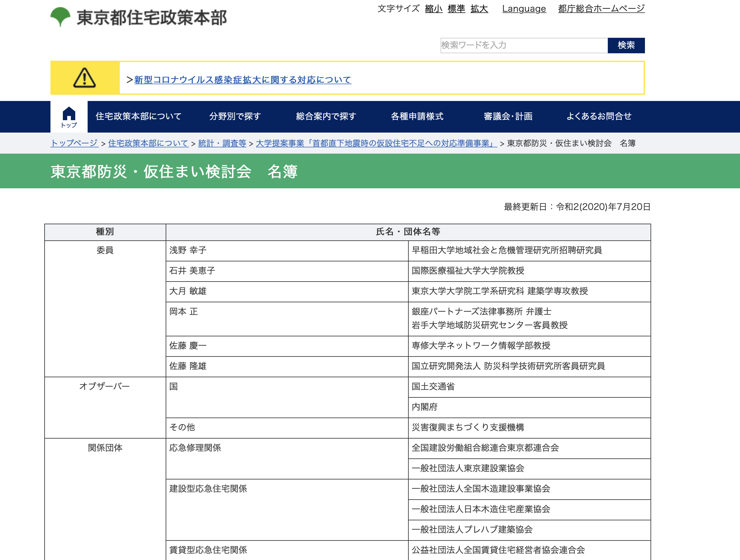Click 専修大学ネットワーク情報学部教授 cell

pyautogui.click(x=529, y=346)
